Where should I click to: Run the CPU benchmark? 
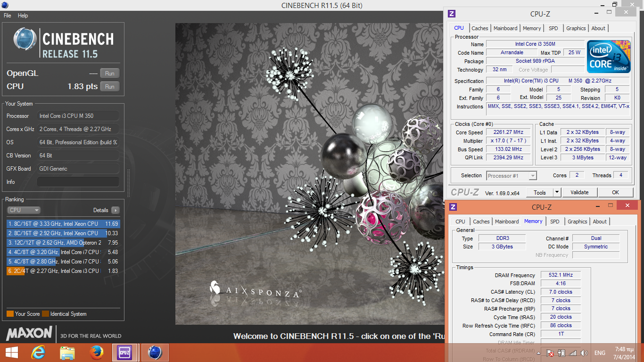[x=110, y=86]
